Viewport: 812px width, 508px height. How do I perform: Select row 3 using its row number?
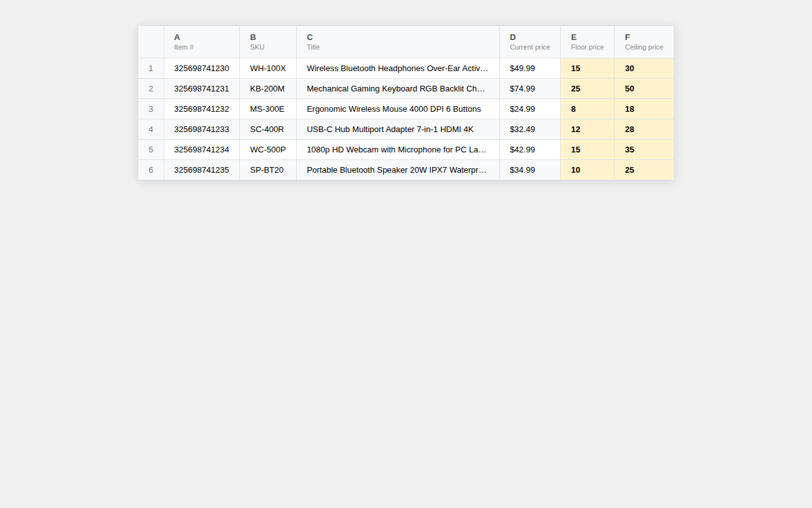pyautogui.click(x=151, y=109)
